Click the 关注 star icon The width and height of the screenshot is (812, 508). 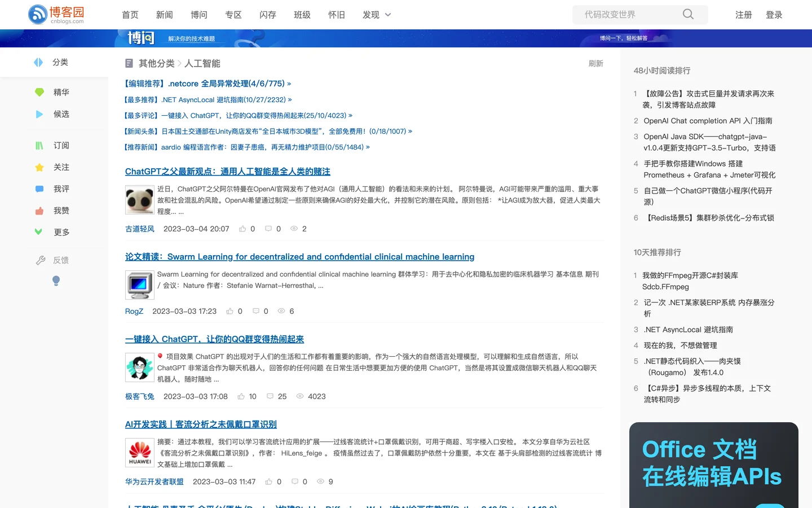[39, 167]
